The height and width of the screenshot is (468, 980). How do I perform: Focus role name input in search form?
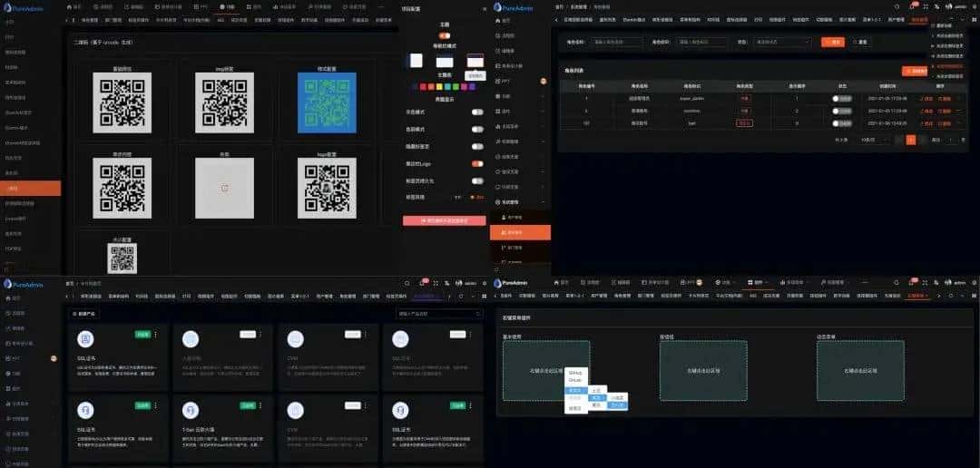617,42
